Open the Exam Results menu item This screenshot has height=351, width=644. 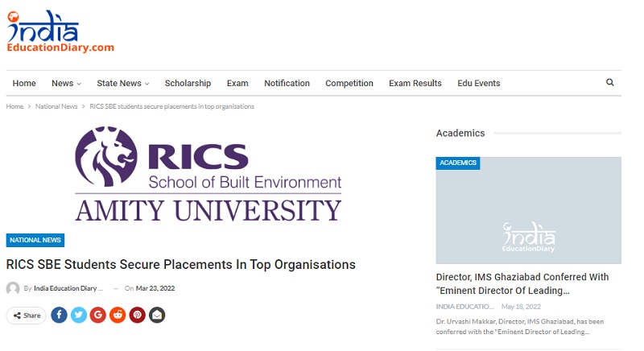click(x=415, y=84)
